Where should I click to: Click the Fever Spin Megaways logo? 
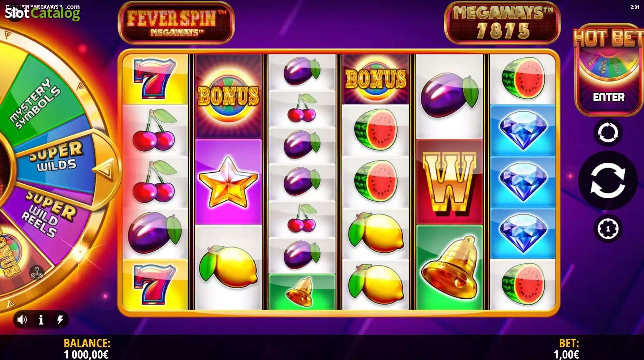pos(176,23)
